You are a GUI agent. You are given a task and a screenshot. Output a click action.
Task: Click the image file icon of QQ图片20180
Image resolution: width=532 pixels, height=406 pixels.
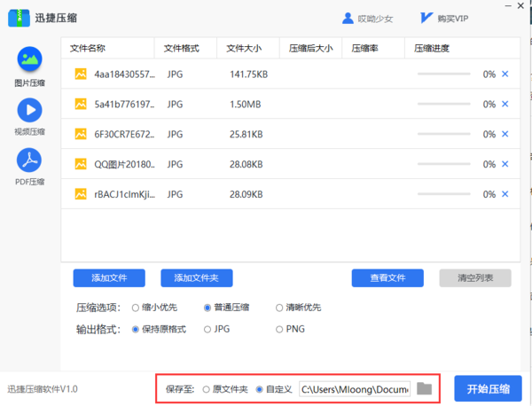(81, 164)
